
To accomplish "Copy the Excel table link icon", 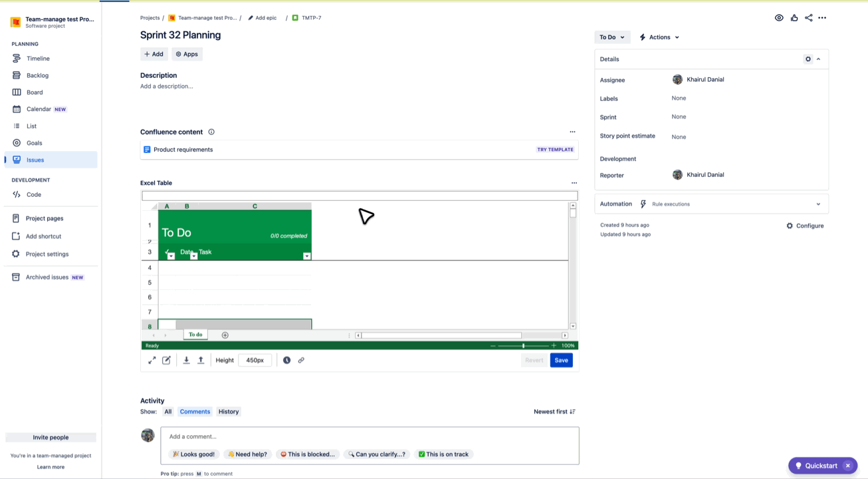I will click(x=301, y=360).
